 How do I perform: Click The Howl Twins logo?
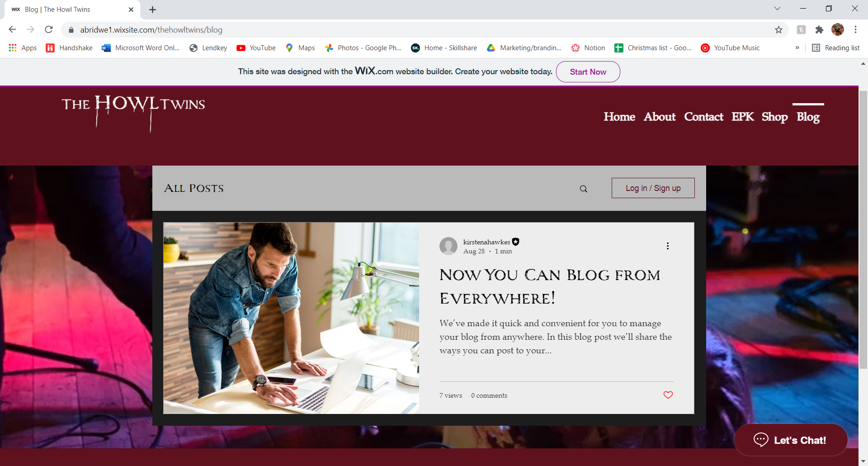[133, 113]
